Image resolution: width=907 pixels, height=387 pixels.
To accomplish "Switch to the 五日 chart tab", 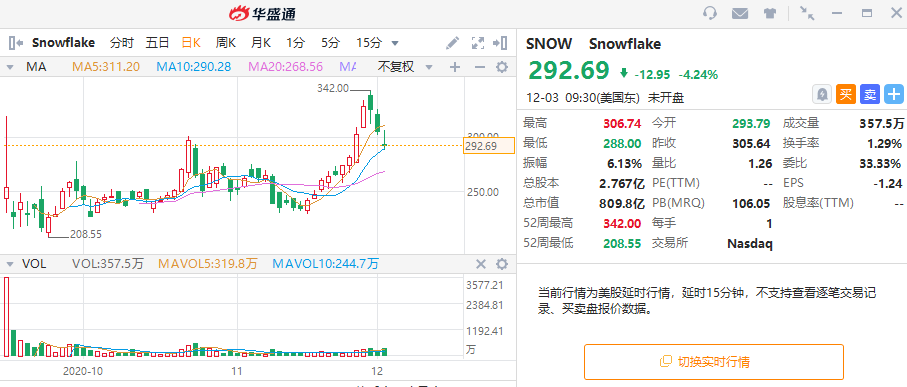I will tap(157, 43).
